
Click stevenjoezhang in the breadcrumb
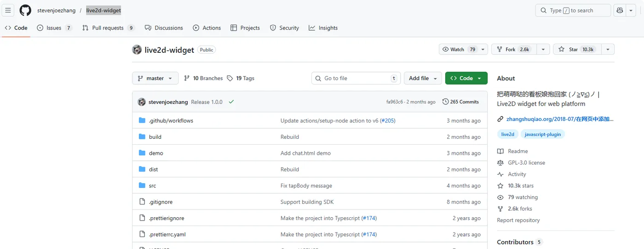coord(56,11)
